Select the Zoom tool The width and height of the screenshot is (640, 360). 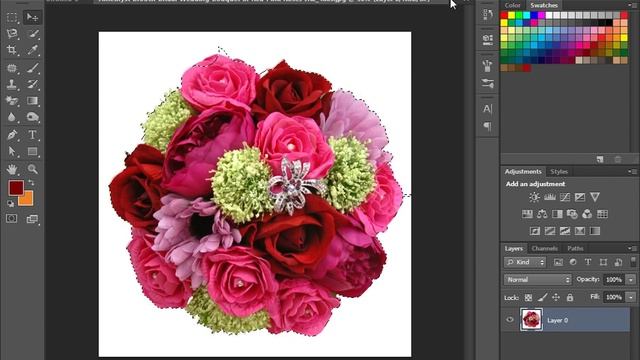(32, 169)
